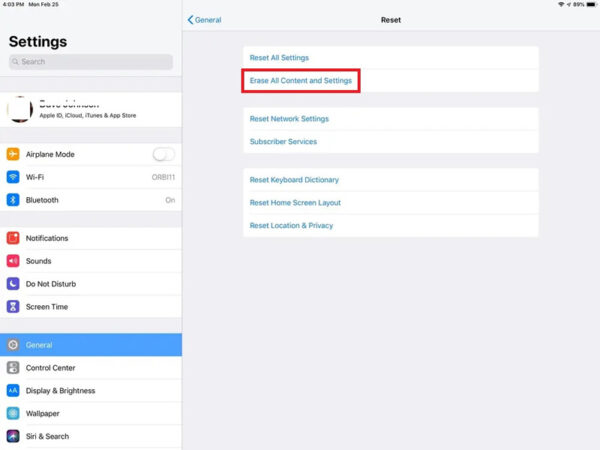Choose Reset Keyboard Dictionary
Image resolution: width=600 pixels, height=450 pixels.
pos(391,180)
